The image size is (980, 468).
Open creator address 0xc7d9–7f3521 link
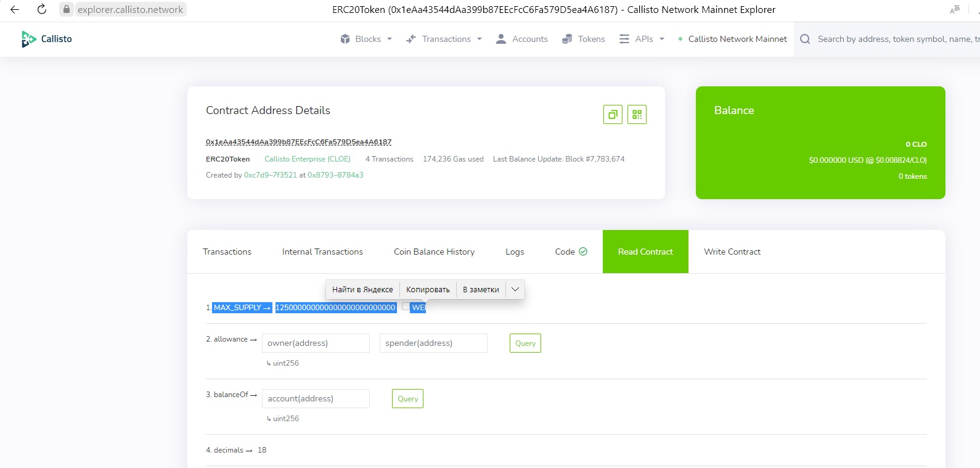point(271,175)
